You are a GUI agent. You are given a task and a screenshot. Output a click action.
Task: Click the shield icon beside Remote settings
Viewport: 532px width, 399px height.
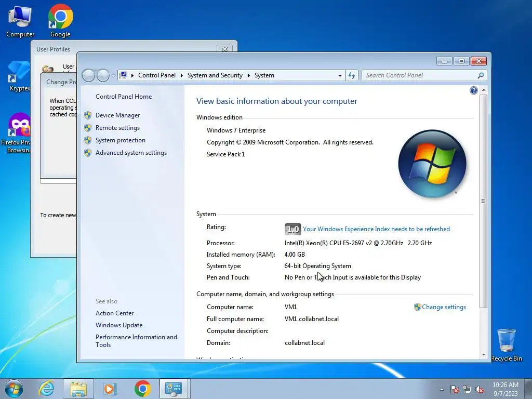(88, 128)
